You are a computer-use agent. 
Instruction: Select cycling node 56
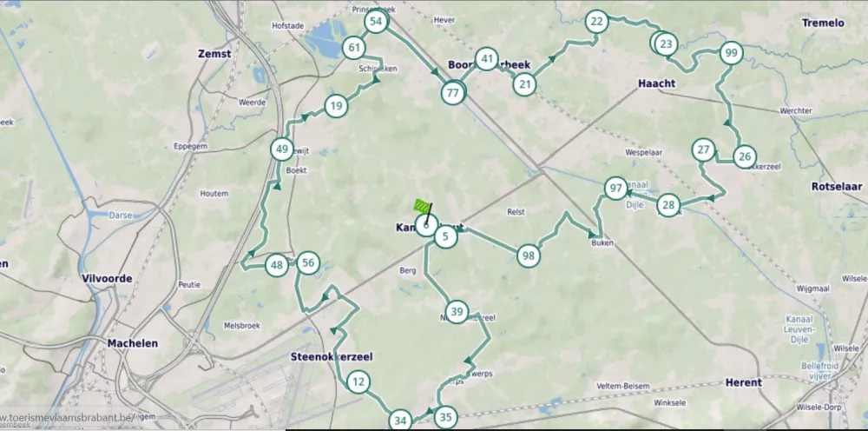307,263
